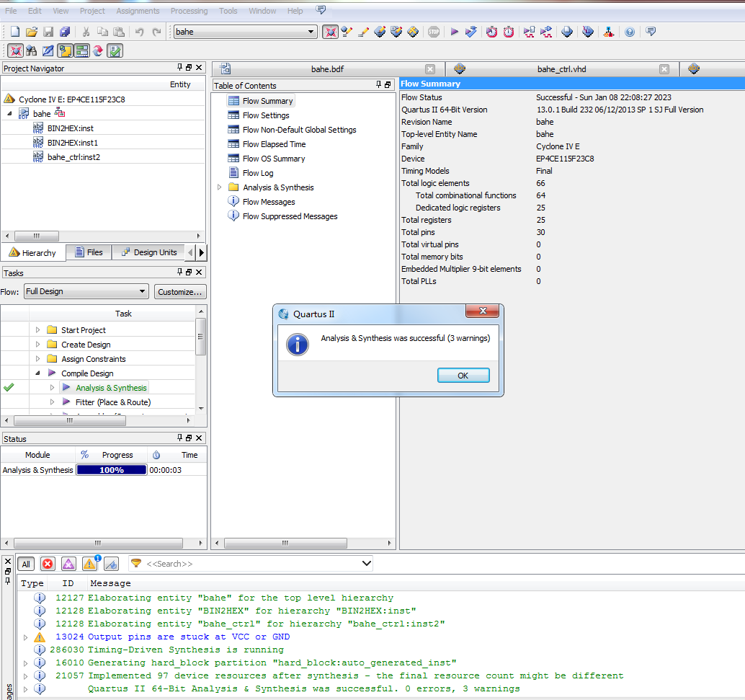This screenshot has height=700, width=745.
Task: Click the speech bubble icon beside Help menu
Action: tap(321, 10)
